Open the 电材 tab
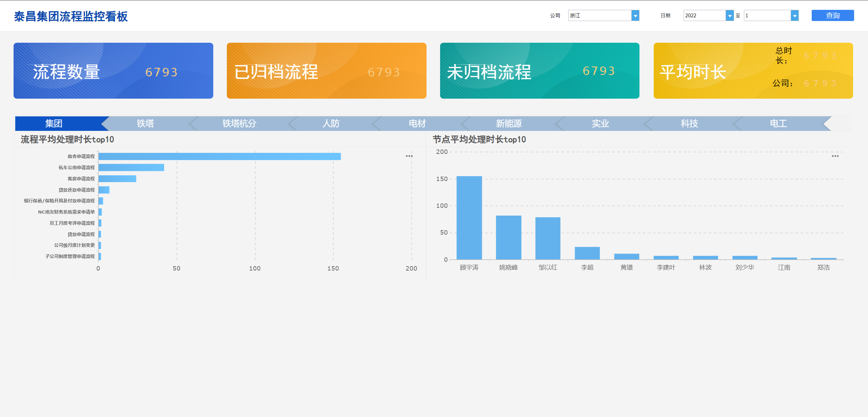868x417 pixels. point(417,123)
